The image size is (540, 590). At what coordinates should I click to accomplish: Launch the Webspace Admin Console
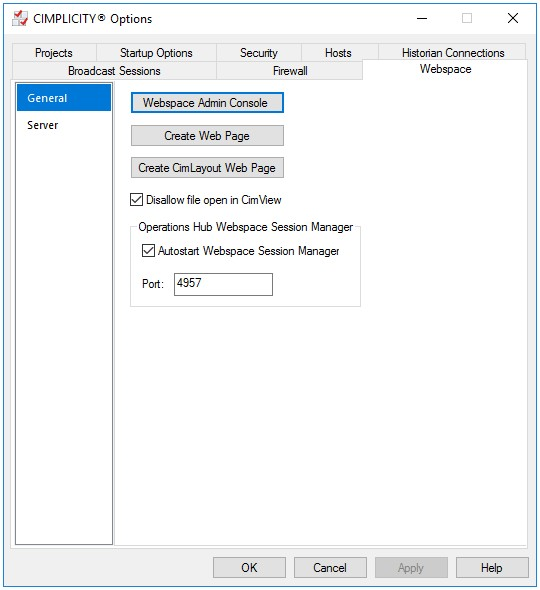point(207,103)
